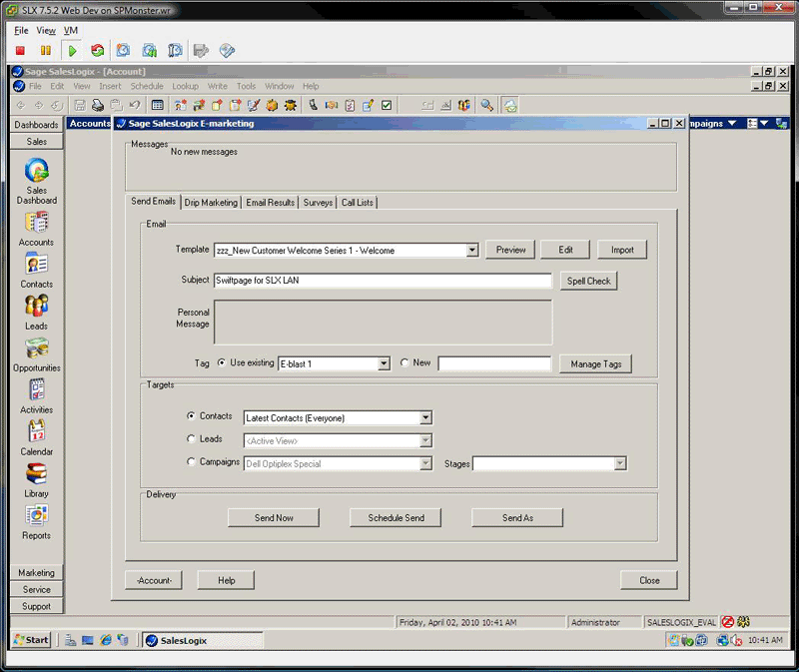Viewport: 799px width, 672px height.
Task: Choose the New tag radio button
Action: click(x=404, y=362)
